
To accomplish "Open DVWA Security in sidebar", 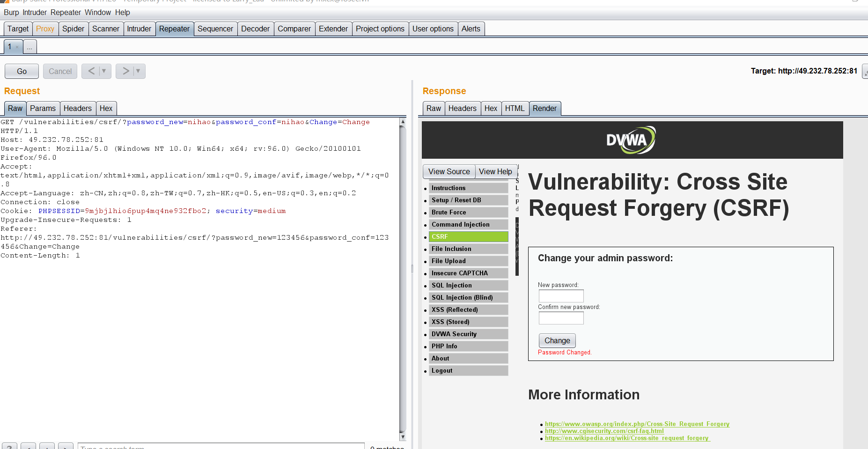I will (468, 334).
